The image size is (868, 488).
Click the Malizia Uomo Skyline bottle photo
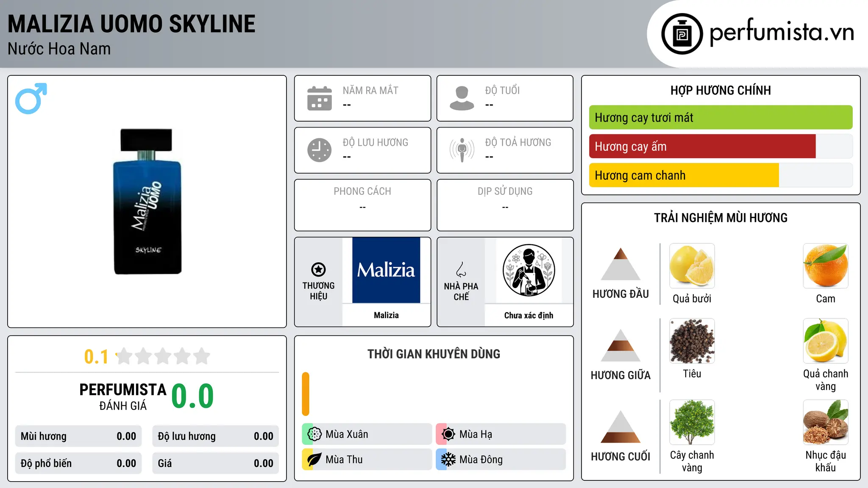click(147, 202)
